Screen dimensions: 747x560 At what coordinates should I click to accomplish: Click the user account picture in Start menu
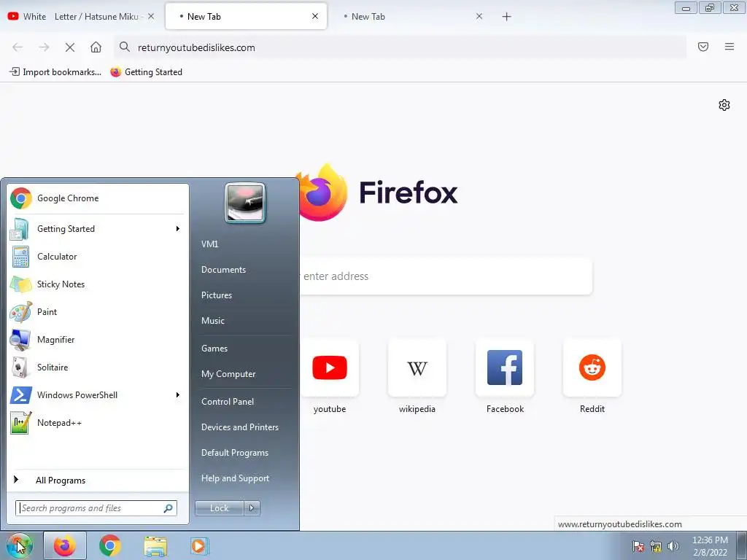pos(245,203)
